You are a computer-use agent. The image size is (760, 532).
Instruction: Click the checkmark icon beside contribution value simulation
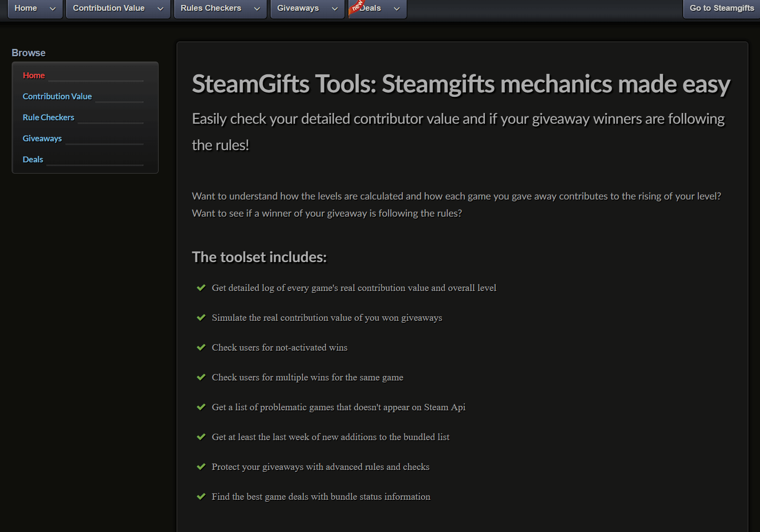click(x=201, y=317)
